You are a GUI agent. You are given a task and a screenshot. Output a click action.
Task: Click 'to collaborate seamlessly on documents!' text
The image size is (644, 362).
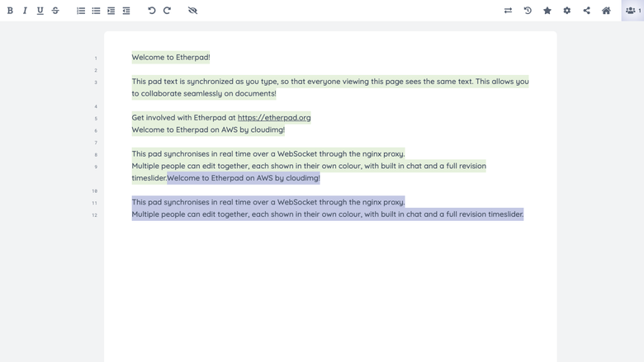(x=204, y=93)
